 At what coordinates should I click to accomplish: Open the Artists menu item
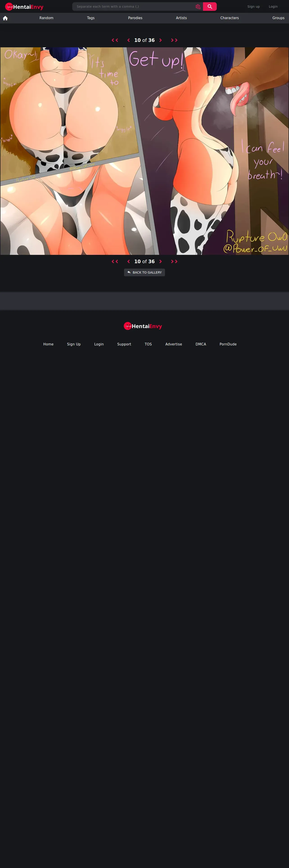[181, 18]
